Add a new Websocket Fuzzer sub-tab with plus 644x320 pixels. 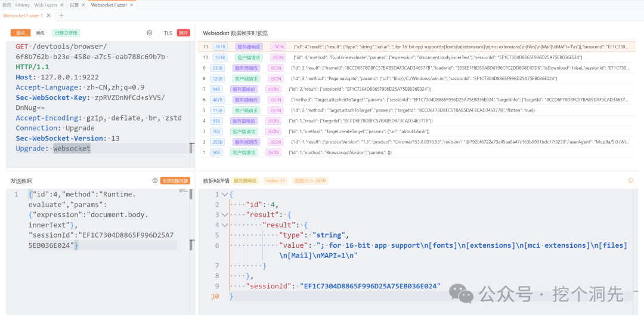[61, 15]
